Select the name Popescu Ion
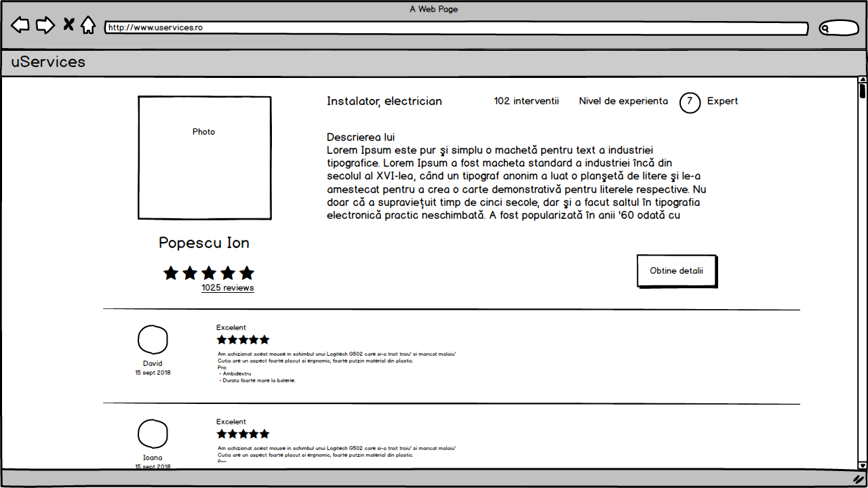Viewport: 868px width, 488px height. click(x=204, y=243)
